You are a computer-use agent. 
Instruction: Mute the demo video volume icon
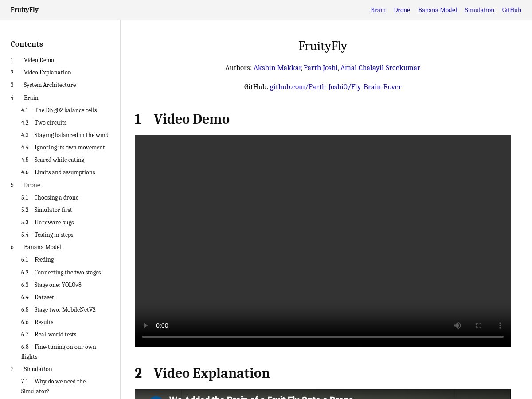(458, 325)
